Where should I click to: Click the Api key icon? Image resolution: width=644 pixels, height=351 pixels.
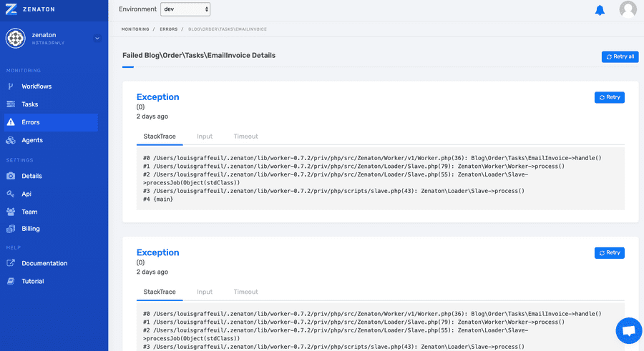11,194
